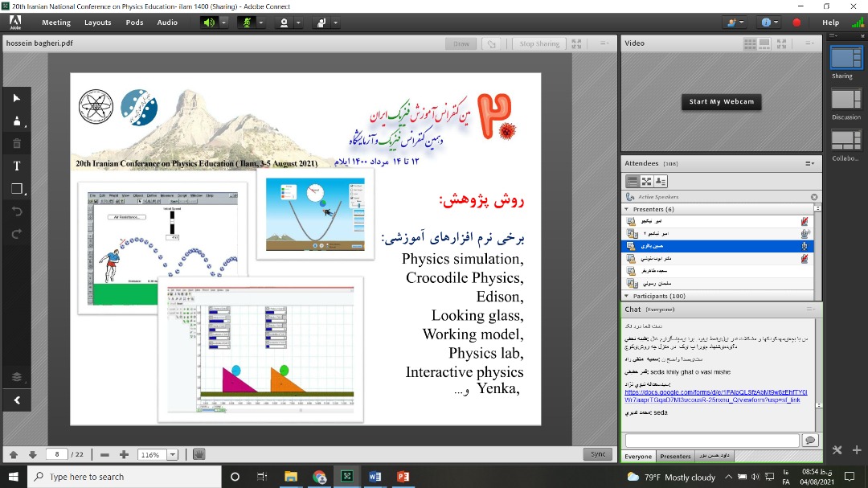Image resolution: width=868 pixels, height=488 pixels.
Task: Toggle the Draw mode button
Action: coord(461,44)
